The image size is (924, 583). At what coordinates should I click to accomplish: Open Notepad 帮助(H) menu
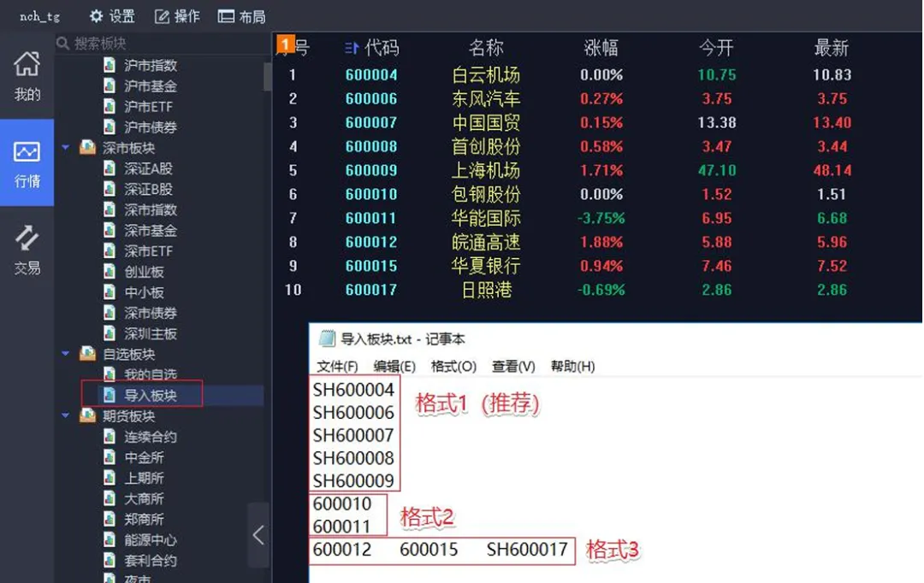(x=572, y=366)
